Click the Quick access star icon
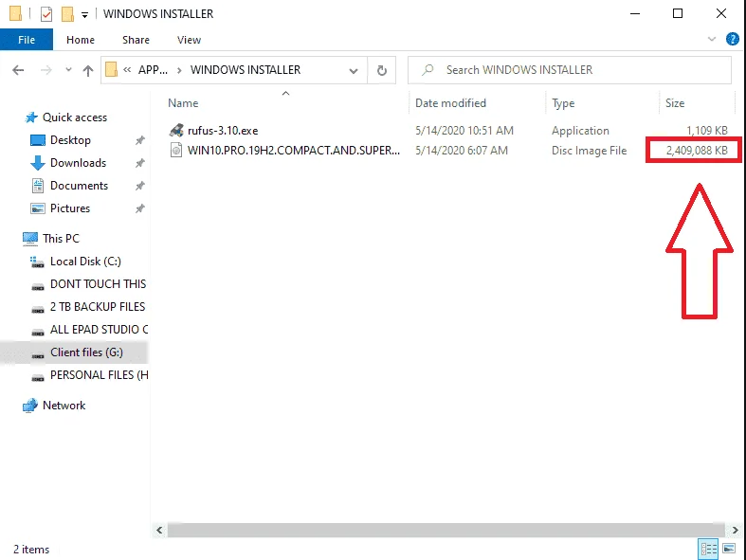Screen dimensions: 746x560 pyautogui.click(x=31, y=117)
